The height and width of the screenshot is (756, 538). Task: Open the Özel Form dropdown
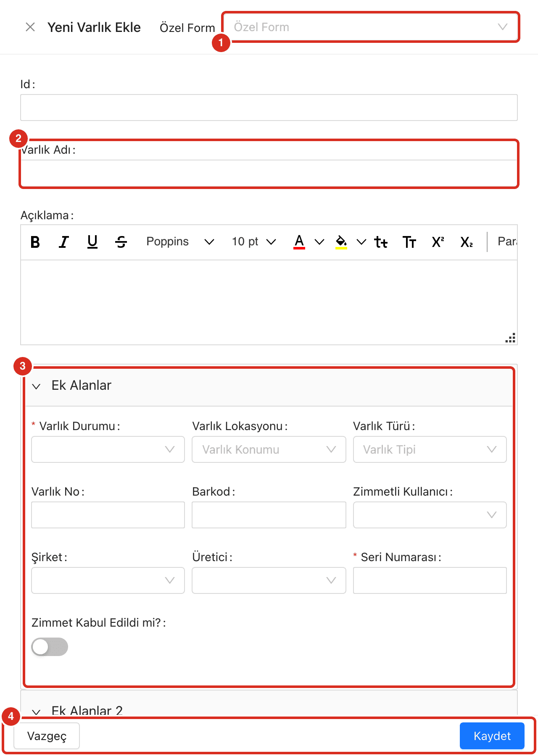tap(371, 27)
